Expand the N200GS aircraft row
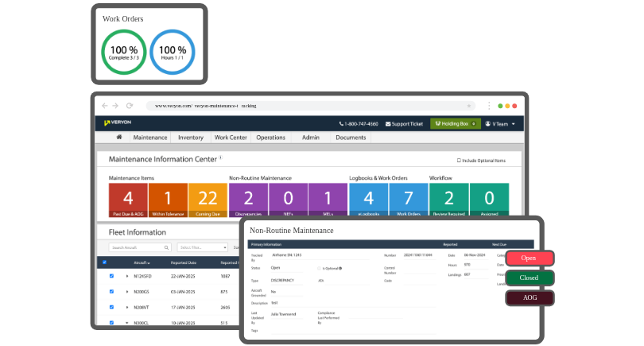This screenshot has width=644, height=346. coord(127,292)
